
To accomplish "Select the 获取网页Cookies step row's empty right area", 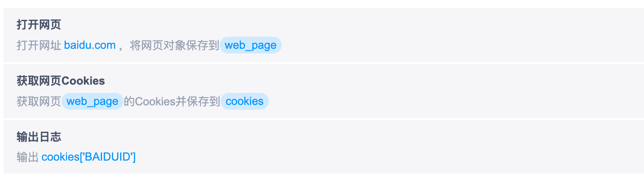I will coord(475,91).
